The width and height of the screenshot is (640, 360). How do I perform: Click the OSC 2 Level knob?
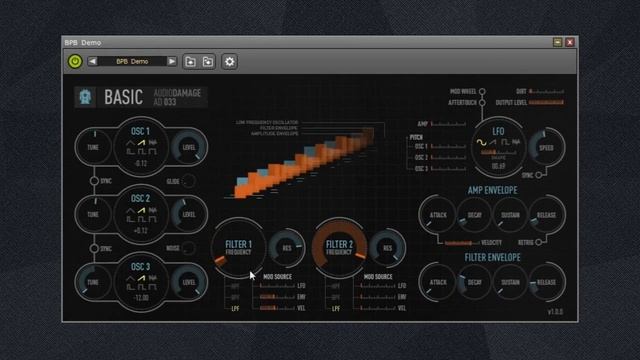coord(189,215)
